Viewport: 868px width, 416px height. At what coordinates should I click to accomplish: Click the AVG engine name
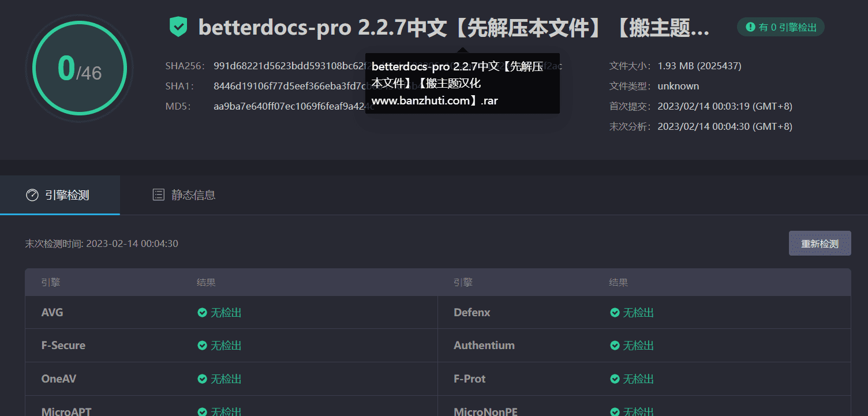coord(53,312)
